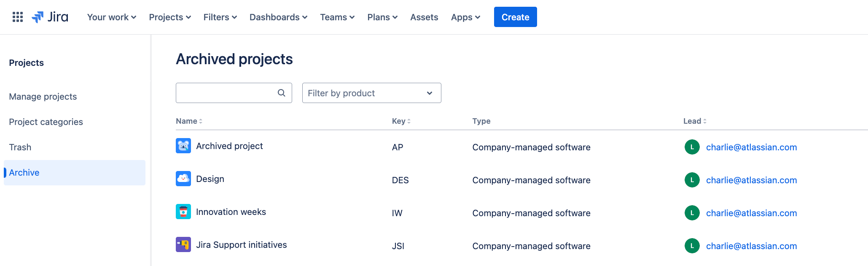Click the Type cell in Design row
The width and height of the screenshot is (868, 266).
[x=531, y=180]
